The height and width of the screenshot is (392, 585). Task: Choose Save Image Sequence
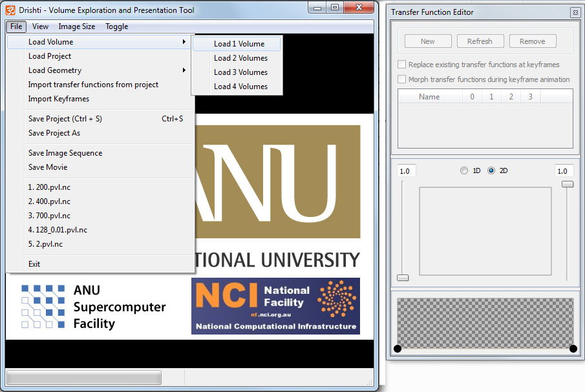[100, 153]
